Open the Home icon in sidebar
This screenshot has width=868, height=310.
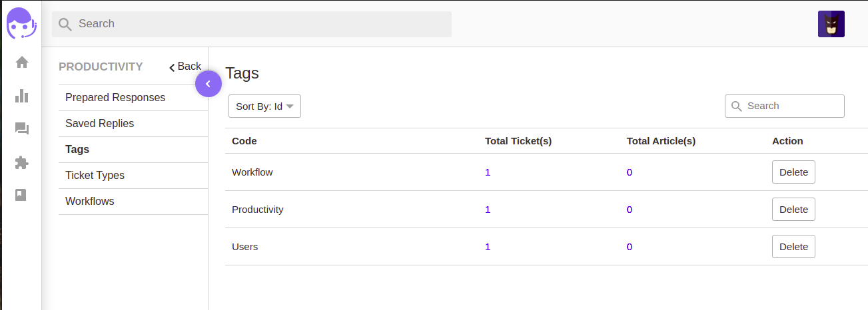coord(22,62)
